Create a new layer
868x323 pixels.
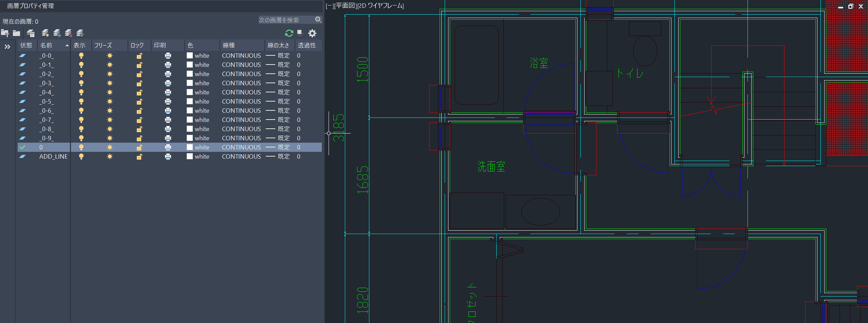pyautogui.click(x=45, y=33)
